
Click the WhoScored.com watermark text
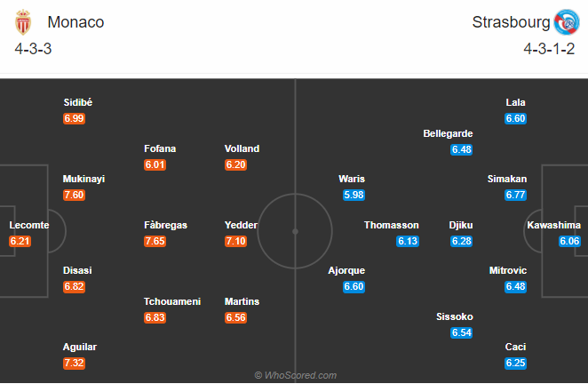coord(295,376)
